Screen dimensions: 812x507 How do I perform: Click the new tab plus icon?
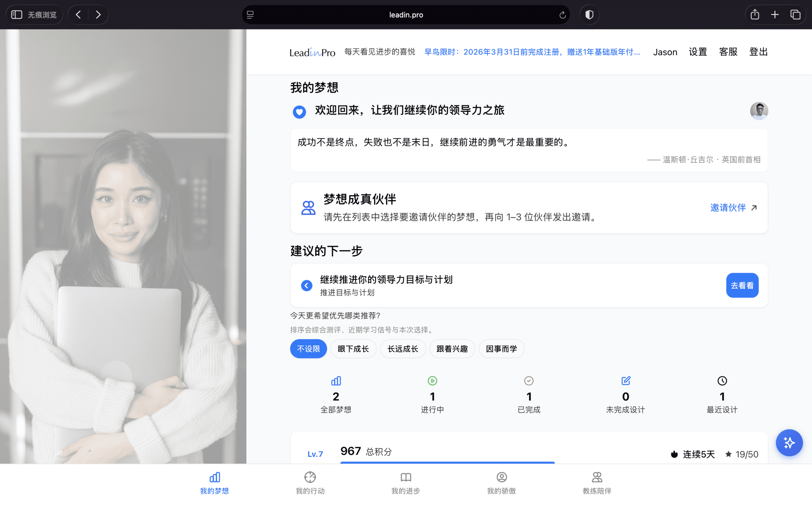click(x=775, y=15)
